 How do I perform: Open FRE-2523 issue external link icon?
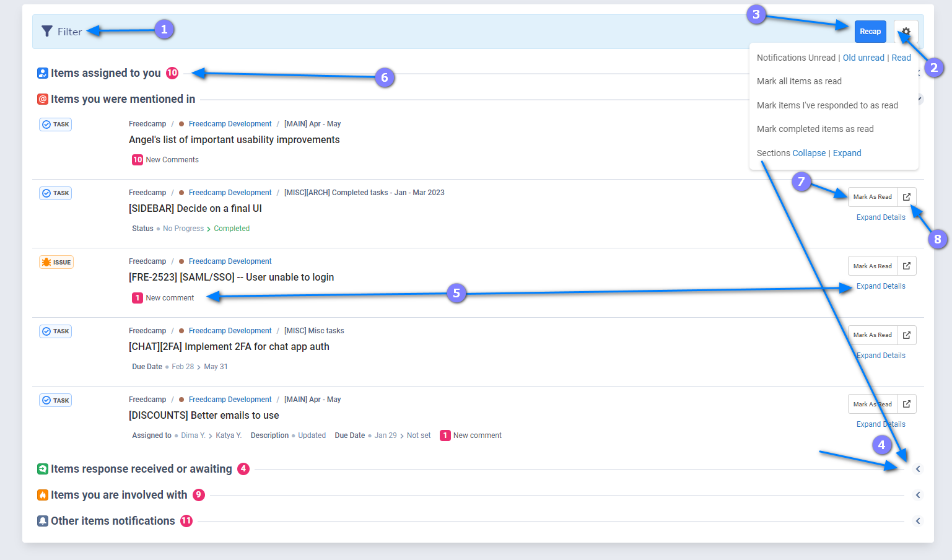[906, 266]
